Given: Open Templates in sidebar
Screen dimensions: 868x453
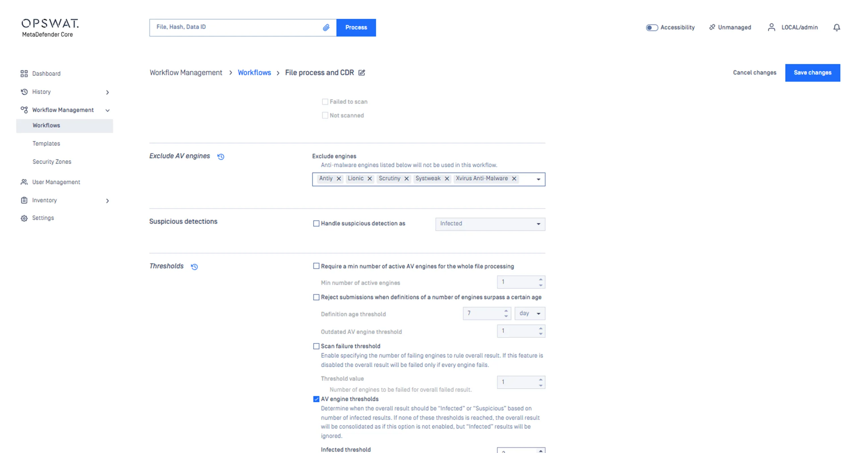Looking at the screenshot, I should tap(46, 144).
